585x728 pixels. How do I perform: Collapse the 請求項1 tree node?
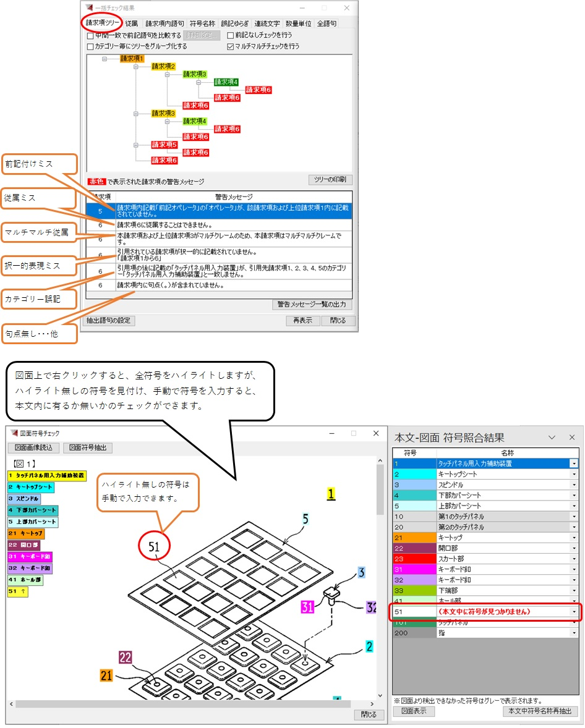pyautogui.click(x=105, y=59)
